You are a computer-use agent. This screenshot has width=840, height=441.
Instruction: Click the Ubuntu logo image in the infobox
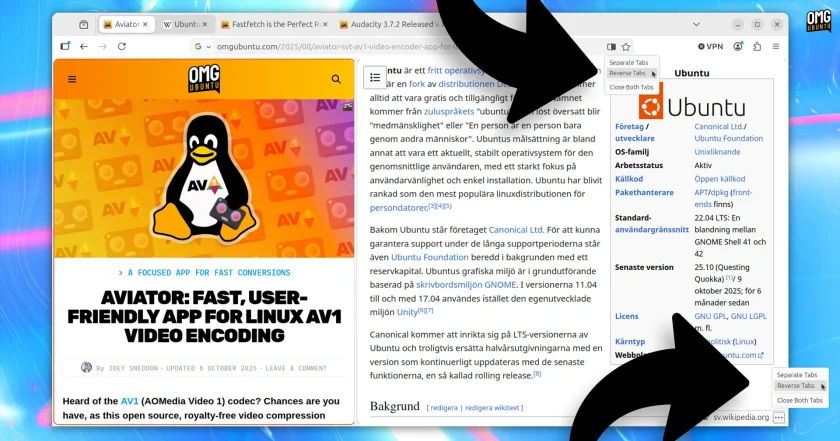point(692,101)
